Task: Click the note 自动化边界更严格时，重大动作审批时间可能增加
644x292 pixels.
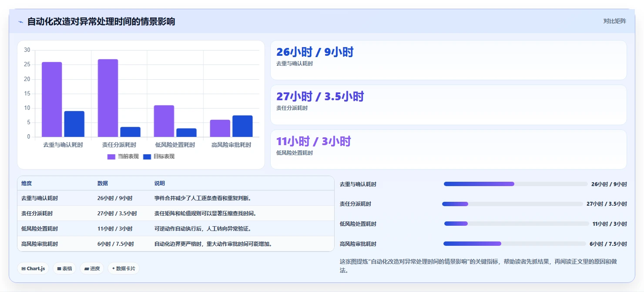Action: coord(214,244)
